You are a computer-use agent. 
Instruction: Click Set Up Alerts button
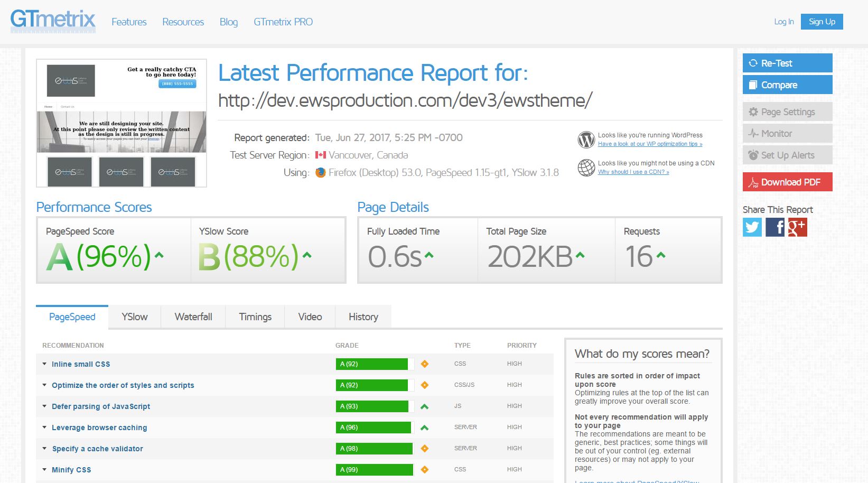click(x=788, y=155)
